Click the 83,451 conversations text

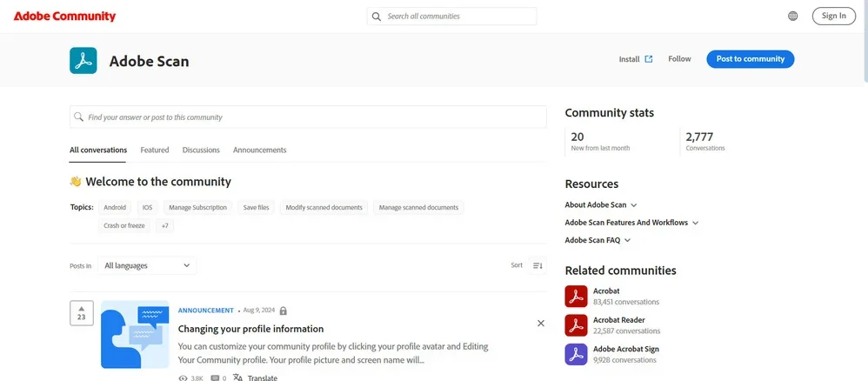point(626,302)
